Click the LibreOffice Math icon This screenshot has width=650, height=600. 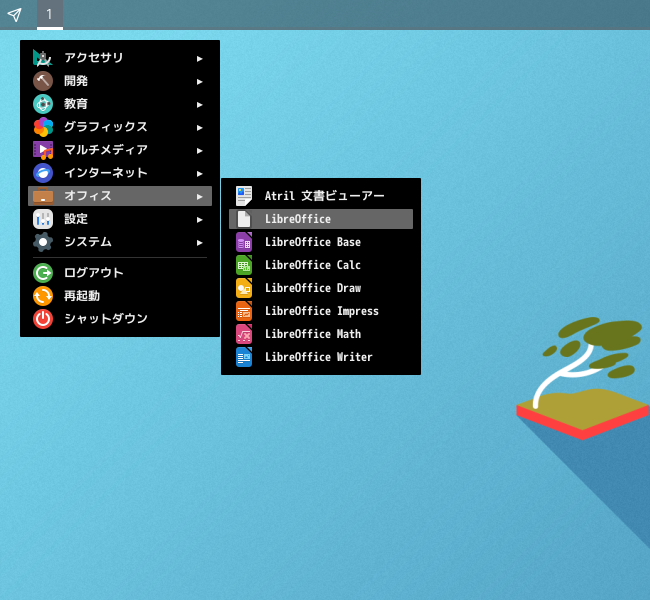coord(244,334)
